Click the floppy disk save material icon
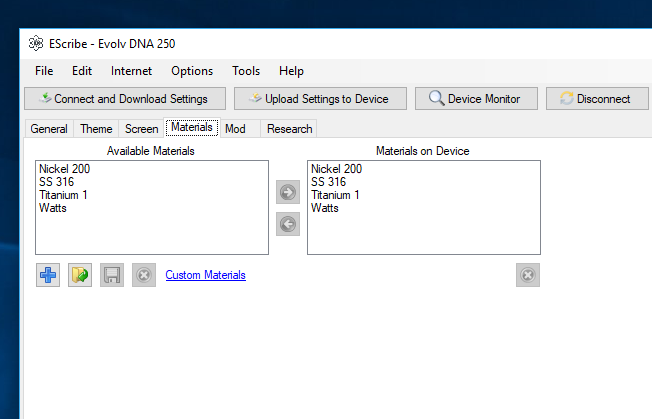Screen dimensions: 652x419 pyautogui.click(x=112, y=276)
